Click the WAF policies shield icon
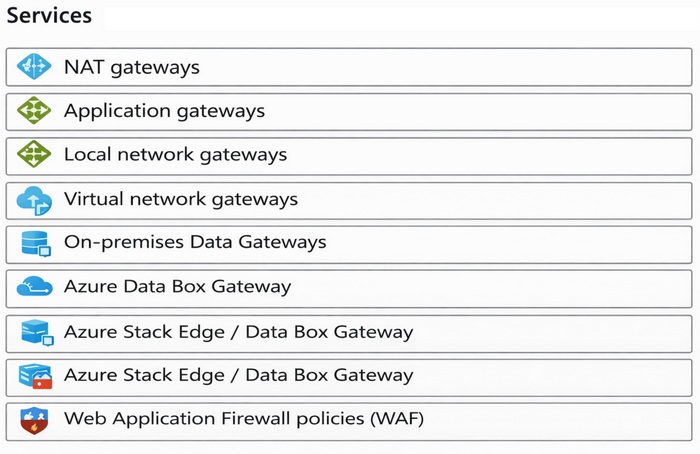The width and height of the screenshot is (700, 454). [x=34, y=420]
